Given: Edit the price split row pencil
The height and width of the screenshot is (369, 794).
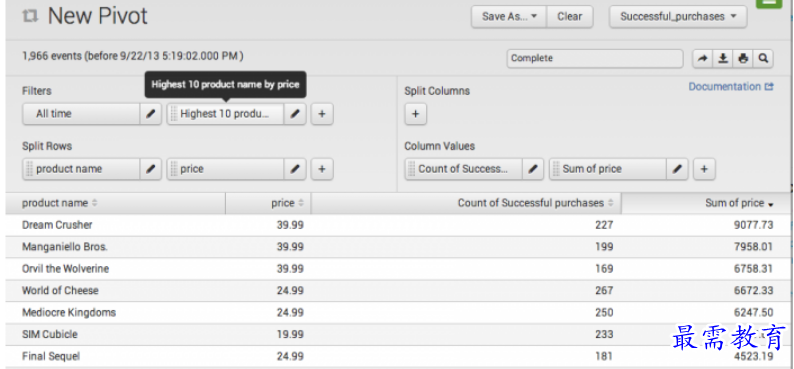Looking at the screenshot, I should (x=295, y=169).
